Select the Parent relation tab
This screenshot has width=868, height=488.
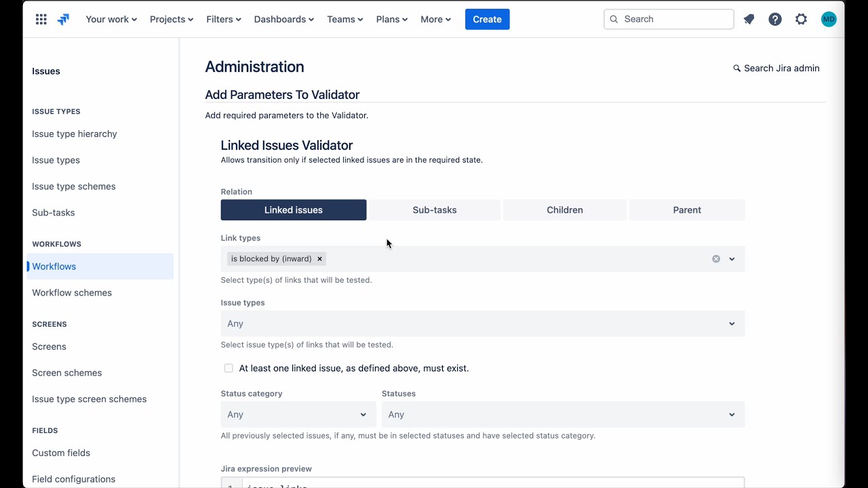pyautogui.click(x=687, y=210)
